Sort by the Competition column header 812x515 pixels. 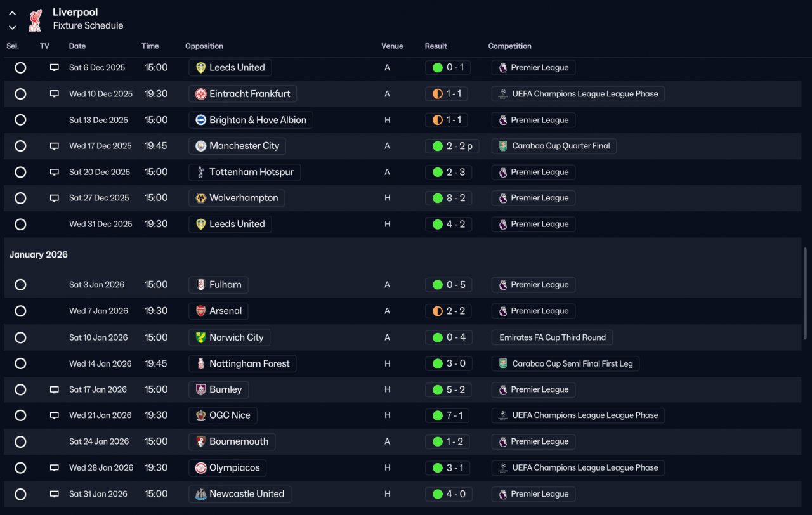[509, 46]
